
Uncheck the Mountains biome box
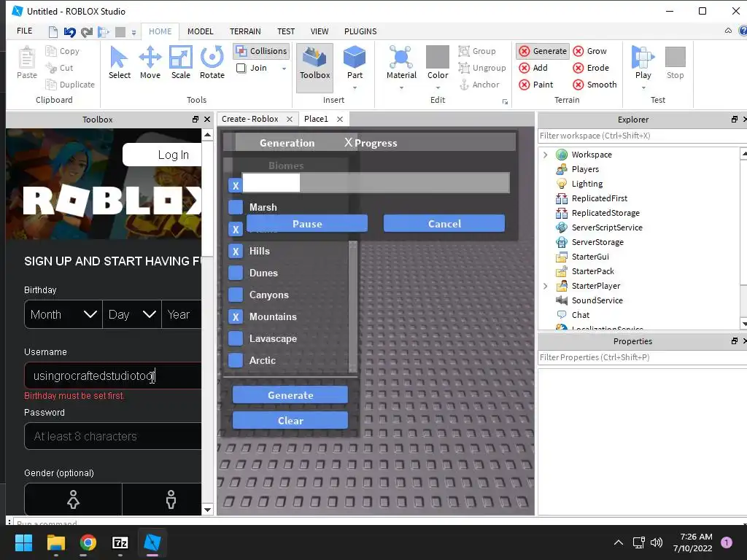tap(236, 316)
